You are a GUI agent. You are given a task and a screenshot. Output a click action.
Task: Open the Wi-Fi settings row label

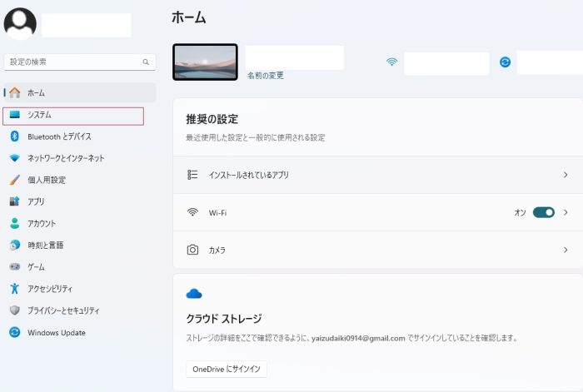(217, 213)
